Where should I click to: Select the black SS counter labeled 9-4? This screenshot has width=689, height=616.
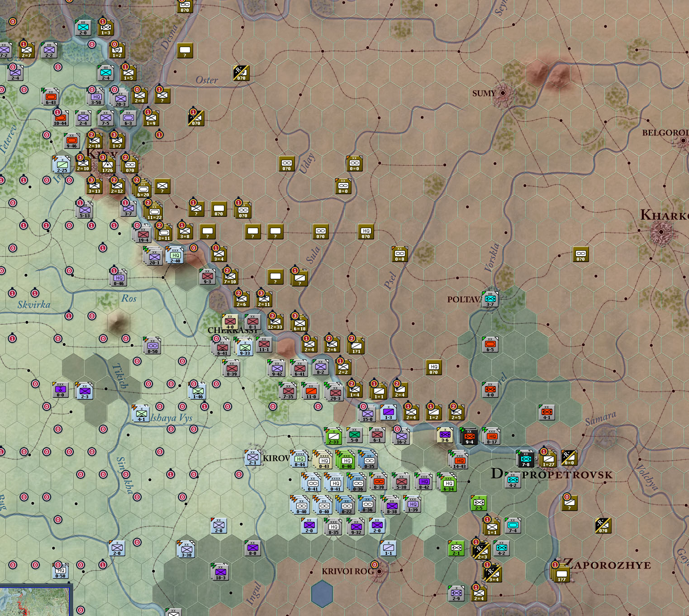pos(469,436)
